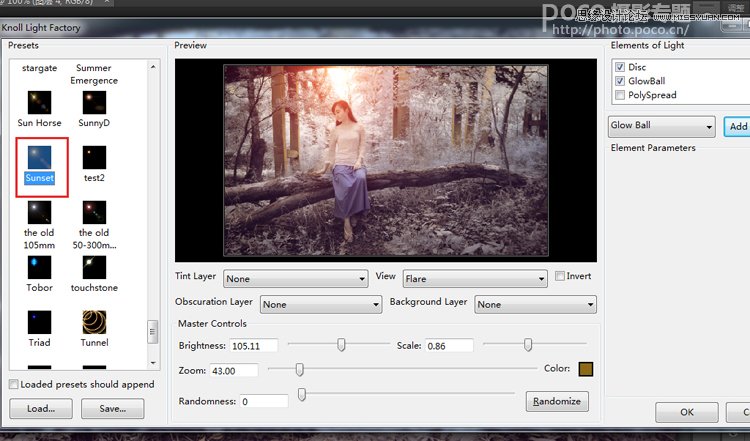Select the Tunnel preset icon
The image size is (750, 441).
pos(94,322)
